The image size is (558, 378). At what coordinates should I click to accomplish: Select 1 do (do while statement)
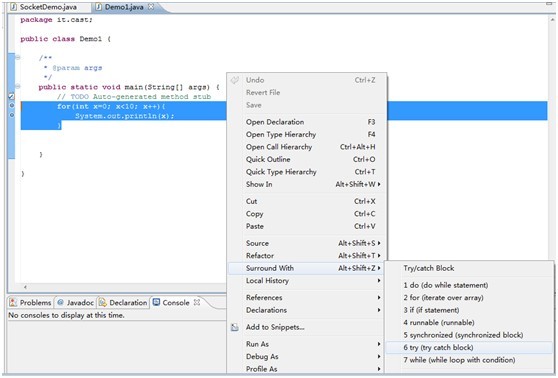click(x=469, y=285)
